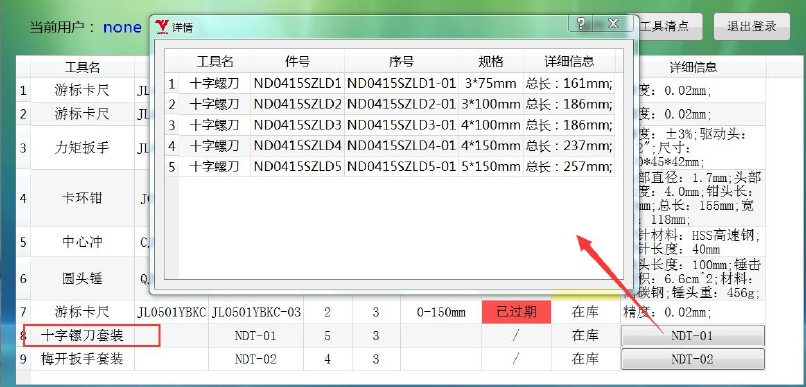Click the 详细信息 column header in main table

click(693, 67)
